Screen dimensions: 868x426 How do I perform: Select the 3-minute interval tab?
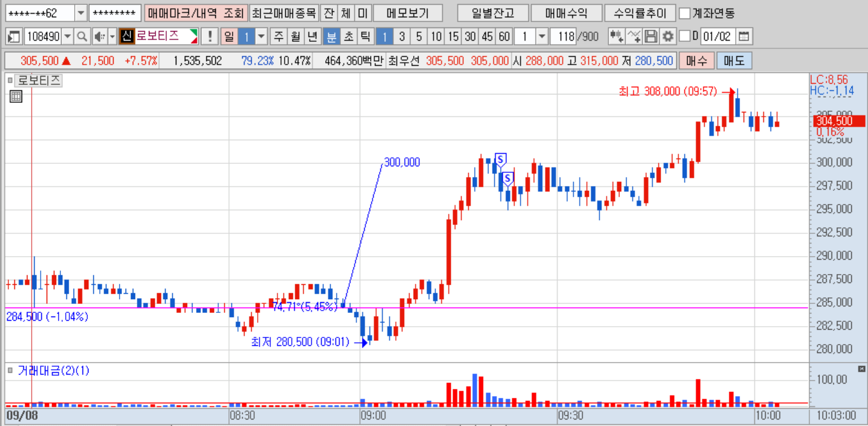click(402, 36)
